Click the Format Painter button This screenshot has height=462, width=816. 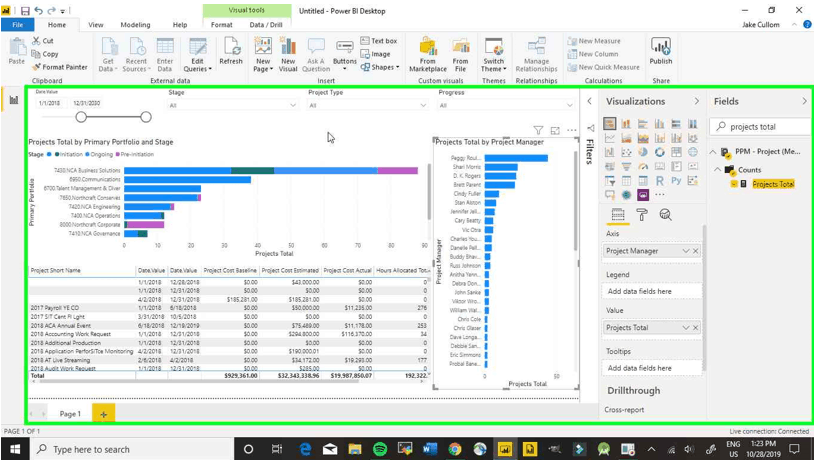[x=59, y=67]
